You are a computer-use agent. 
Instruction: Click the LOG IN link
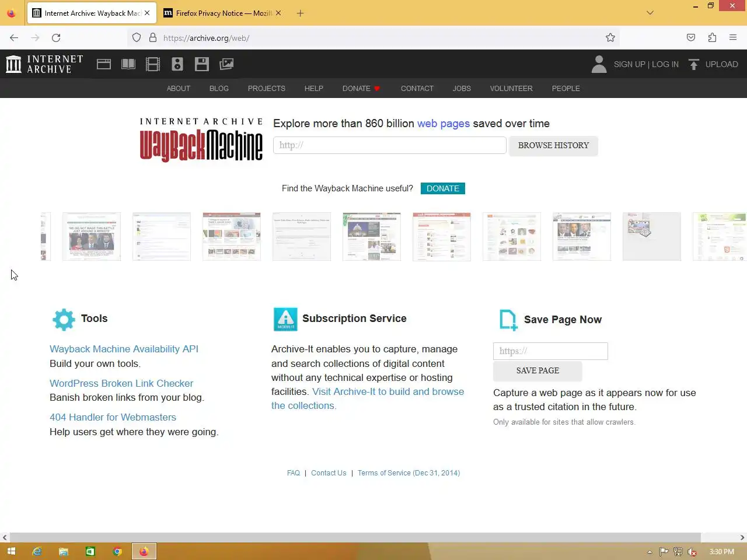(665, 64)
